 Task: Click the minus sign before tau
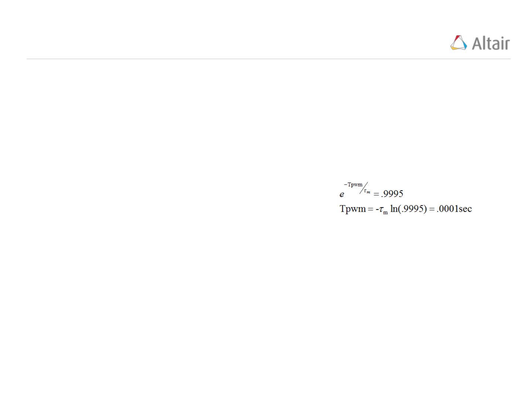click(x=377, y=209)
